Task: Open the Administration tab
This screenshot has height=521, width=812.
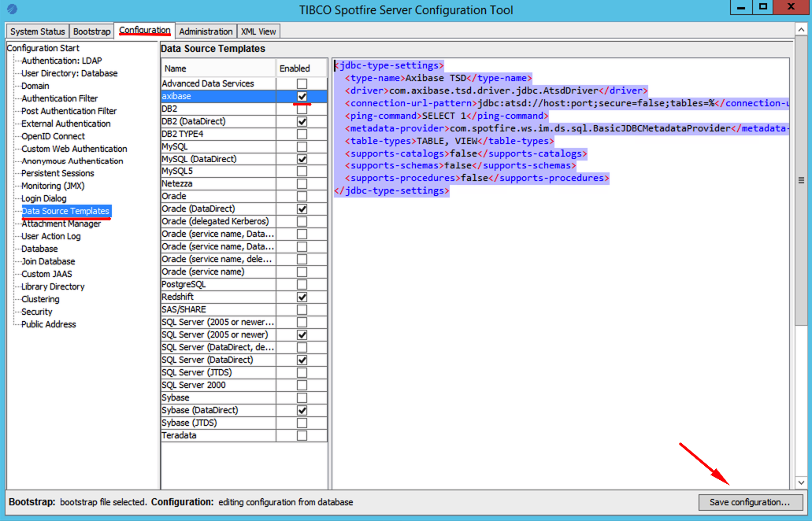Action: coord(206,31)
